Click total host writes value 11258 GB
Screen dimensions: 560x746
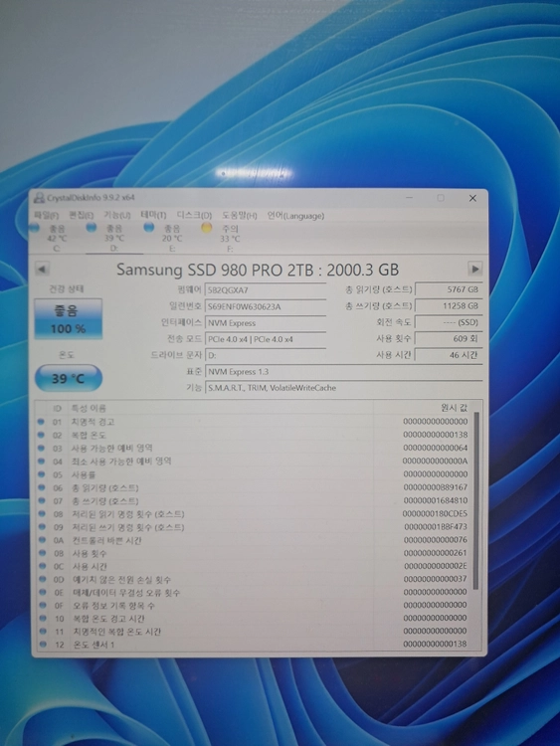pos(449,306)
